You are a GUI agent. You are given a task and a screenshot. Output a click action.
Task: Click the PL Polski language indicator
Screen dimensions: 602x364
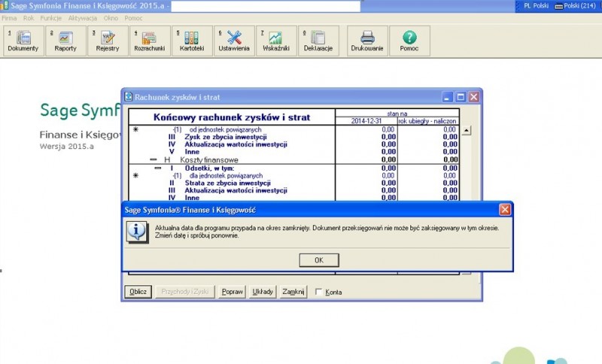pyautogui.click(x=536, y=6)
